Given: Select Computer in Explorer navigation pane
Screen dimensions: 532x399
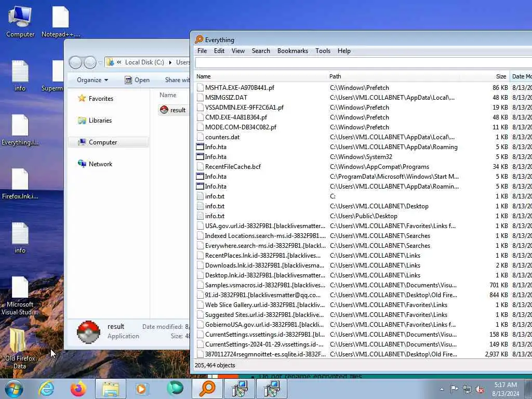Looking at the screenshot, I should click(109, 142).
